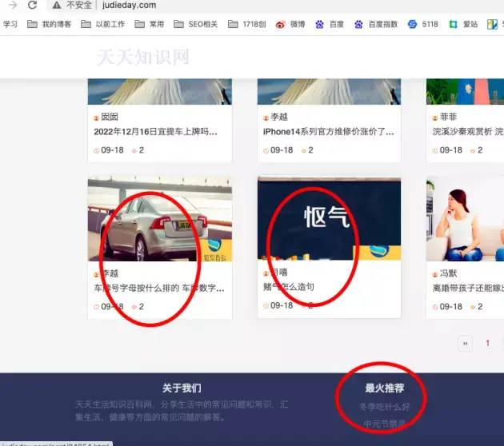The image size is (504, 446).
Task: Open footer link 冬季吃什么好
Action: pos(385,407)
